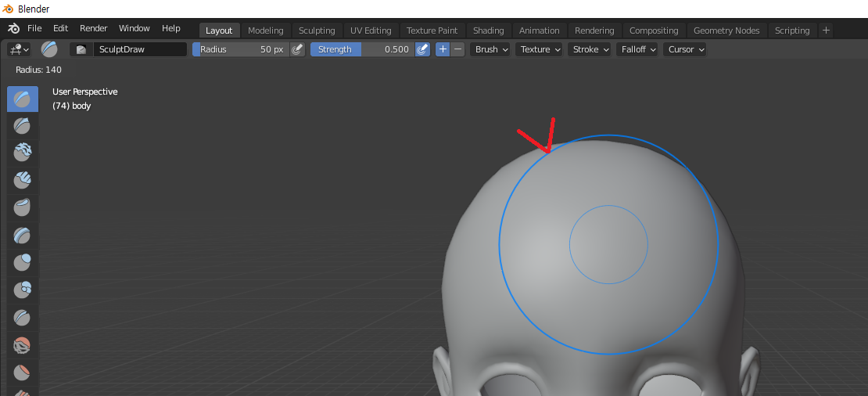Click the SculptDraw brush name field

[x=140, y=50]
